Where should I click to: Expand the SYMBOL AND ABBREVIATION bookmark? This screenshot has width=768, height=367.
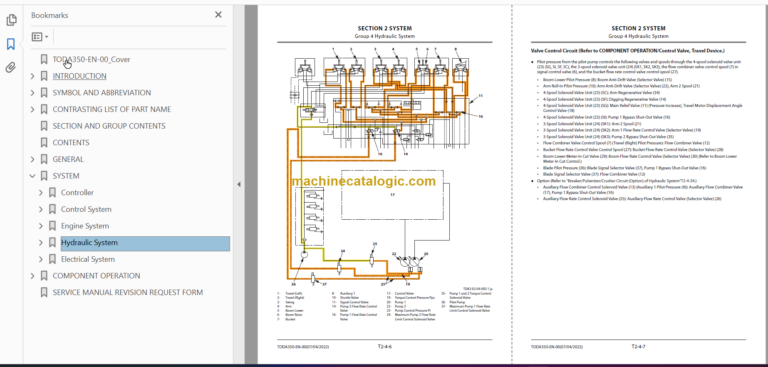[33, 93]
